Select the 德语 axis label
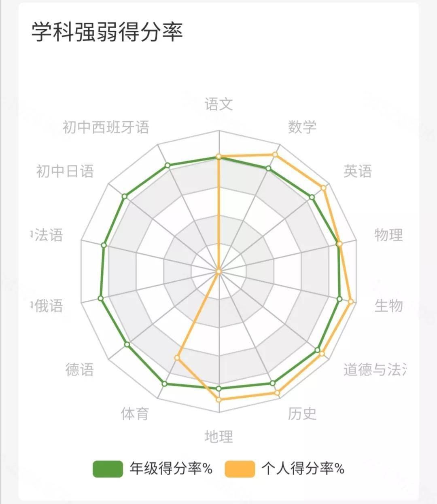Image resolution: width=437 pixels, height=504 pixels. pos(80,369)
